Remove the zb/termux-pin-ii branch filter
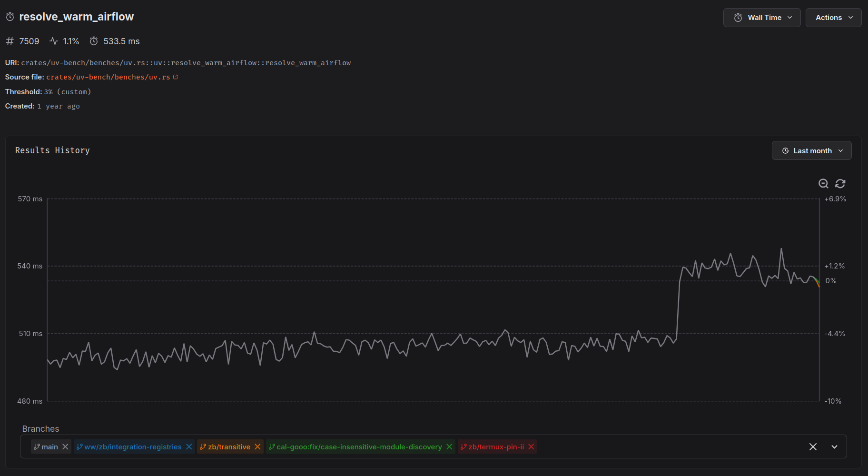The width and height of the screenshot is (868, 476). pyautogui.click(x=531, y=446)
